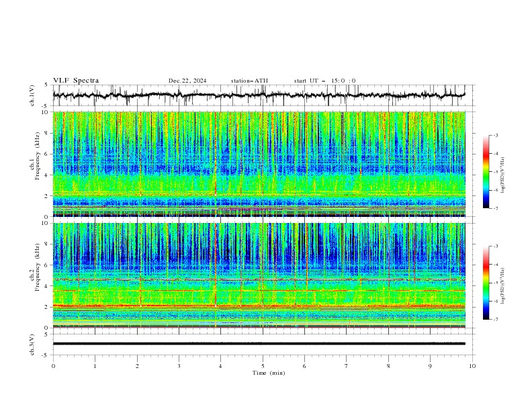Click the ch.3 voltage waveform band
Screen dimensions: 532x411
click(259, 344)
